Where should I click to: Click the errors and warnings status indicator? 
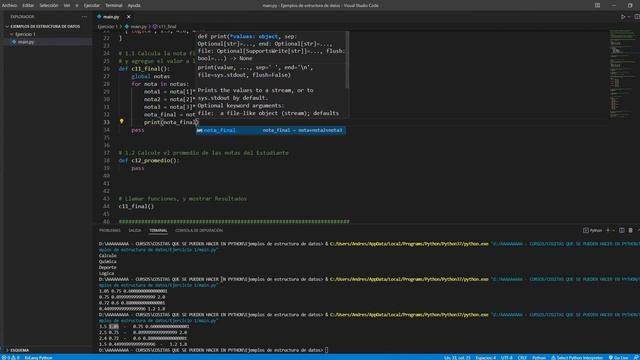pyautogui.click(x=11, y=357)
